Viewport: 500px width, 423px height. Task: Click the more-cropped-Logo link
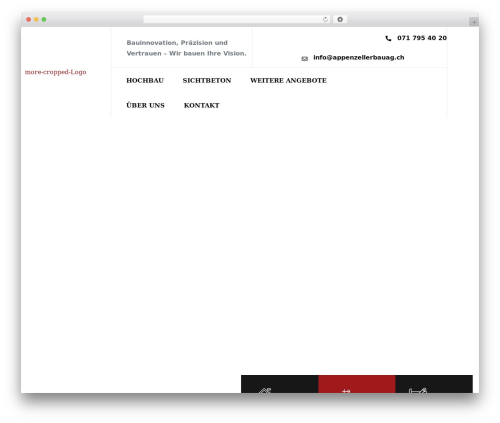[56, 72]
